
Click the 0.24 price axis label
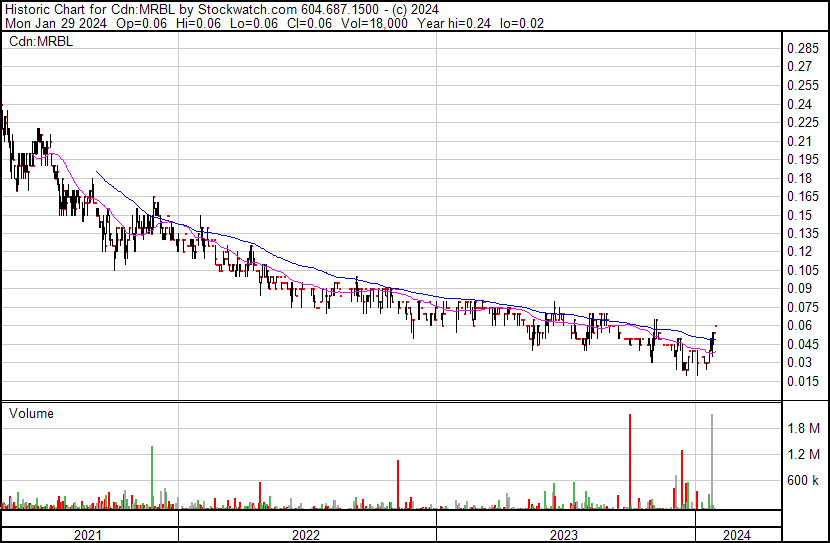click(x=800, y=104)
